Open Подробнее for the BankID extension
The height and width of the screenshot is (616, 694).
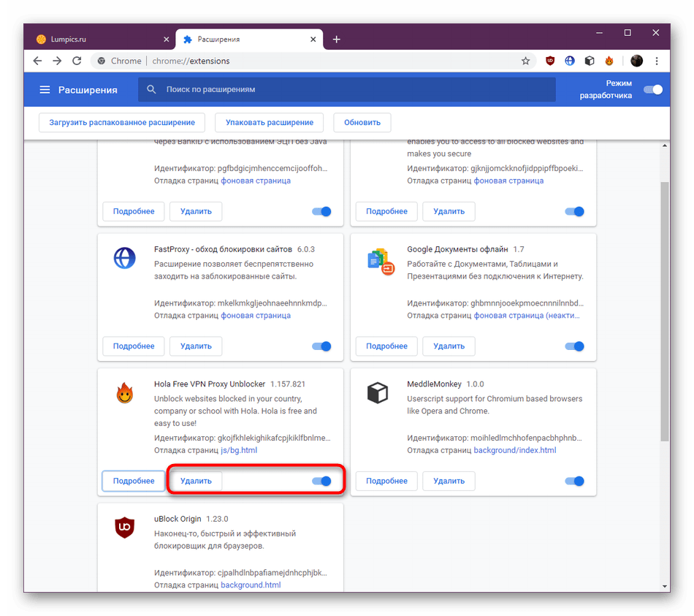pyautogui.click(x=134, y=211)
